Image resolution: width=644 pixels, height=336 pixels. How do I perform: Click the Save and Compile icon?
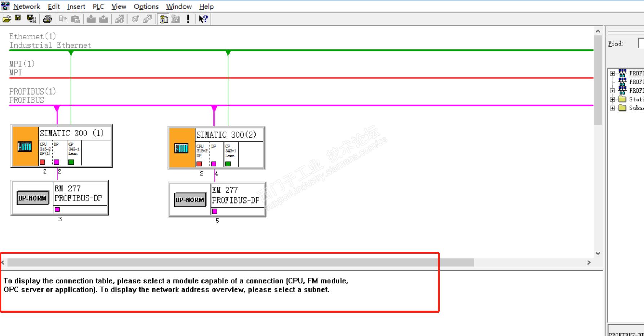tap(32, 19)
